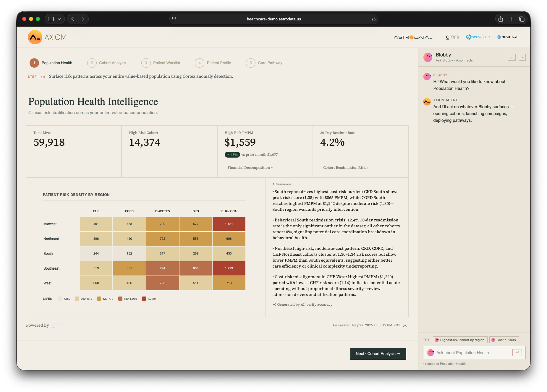The height and width of the screenshot is (392, 547).
Task: Go back with browser back arrow
Action: [73, 19]
